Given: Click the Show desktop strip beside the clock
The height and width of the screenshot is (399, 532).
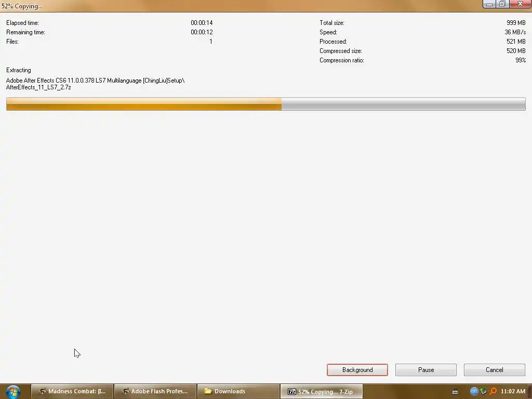Looking at the screenshot, I should click(x=529, y=392).
